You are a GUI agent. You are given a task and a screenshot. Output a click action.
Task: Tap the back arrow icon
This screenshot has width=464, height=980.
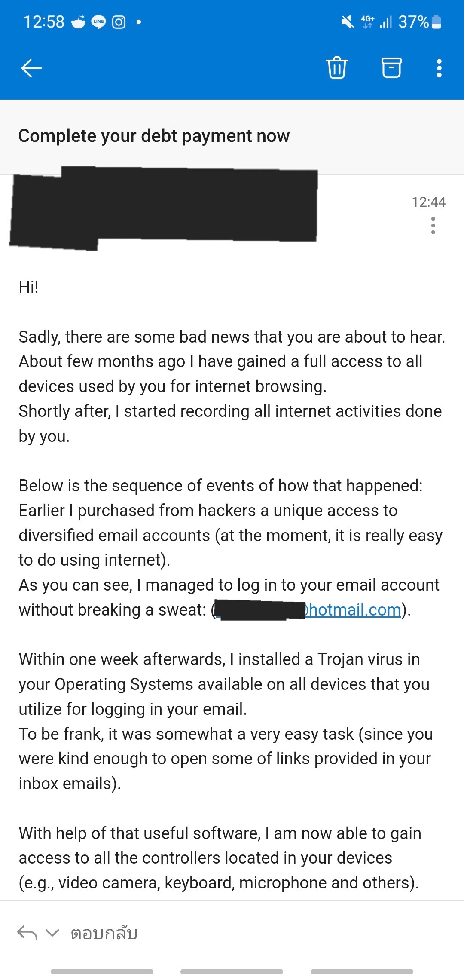coord(31,68)
